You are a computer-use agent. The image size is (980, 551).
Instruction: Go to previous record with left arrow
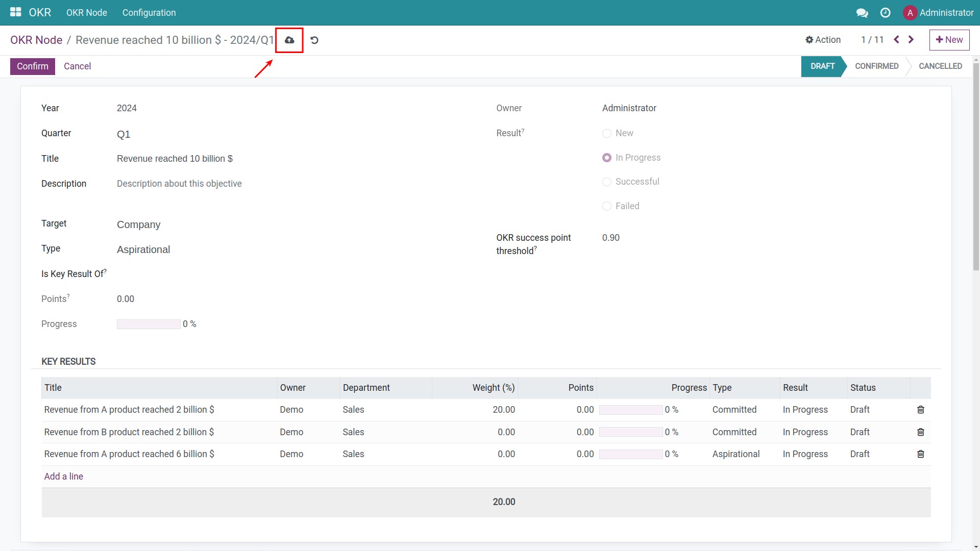896,39
